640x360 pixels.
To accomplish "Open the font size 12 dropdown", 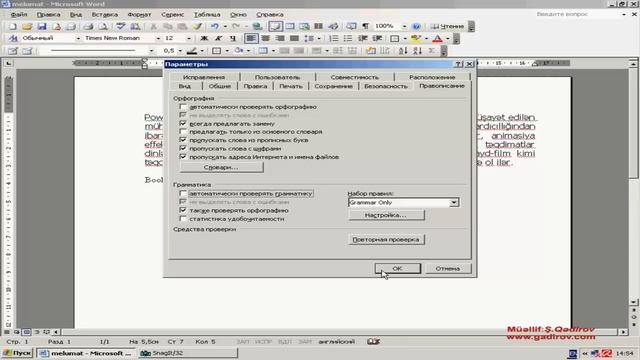I will pos(189,38).
